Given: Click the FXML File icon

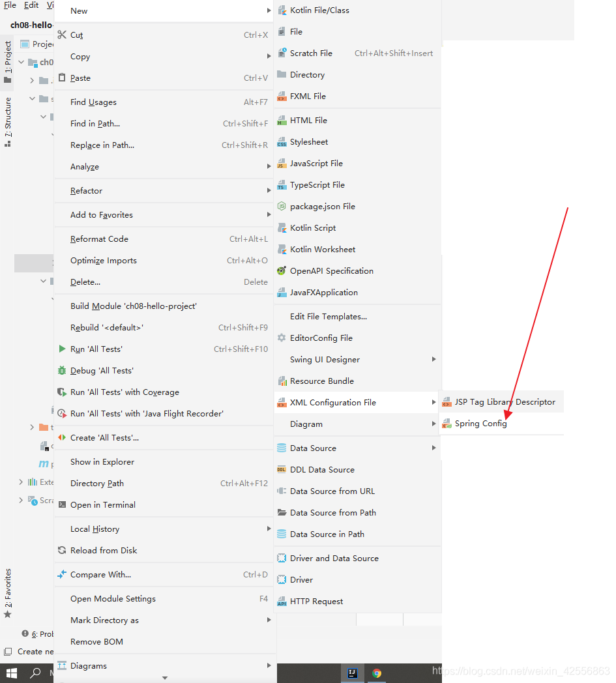Looking at the screenshot, I should click(x=282, y=96).
